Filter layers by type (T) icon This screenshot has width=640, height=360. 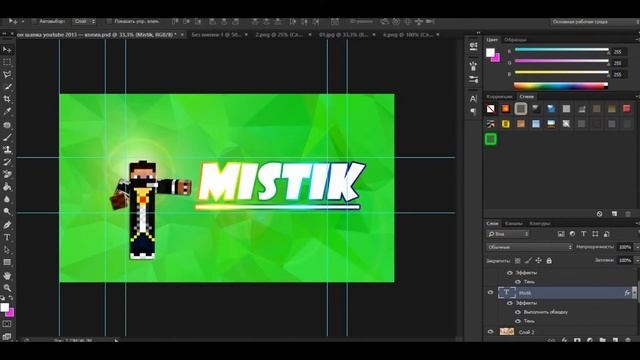pyautogui.click(x=584, y=234)
